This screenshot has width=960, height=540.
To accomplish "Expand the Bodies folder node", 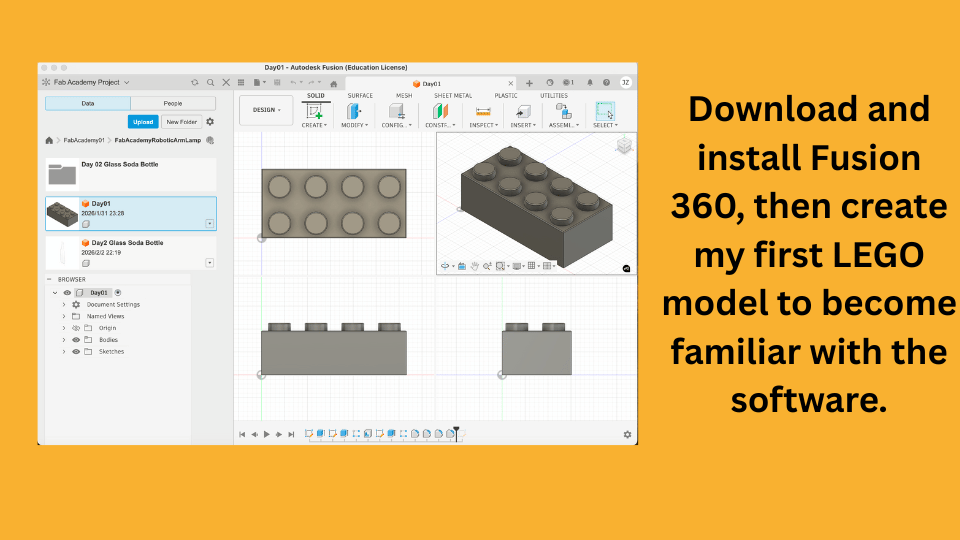I will [64, 340].
